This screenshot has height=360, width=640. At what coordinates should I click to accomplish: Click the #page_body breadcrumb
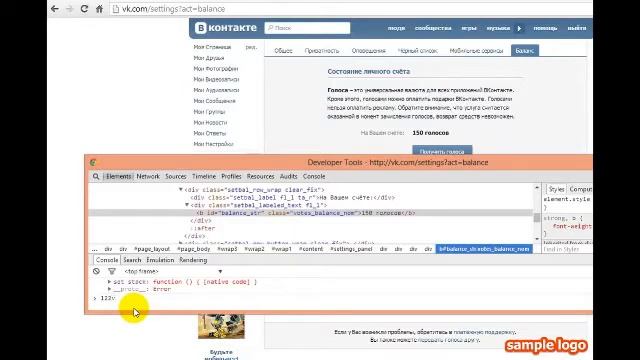coord(194,249)
